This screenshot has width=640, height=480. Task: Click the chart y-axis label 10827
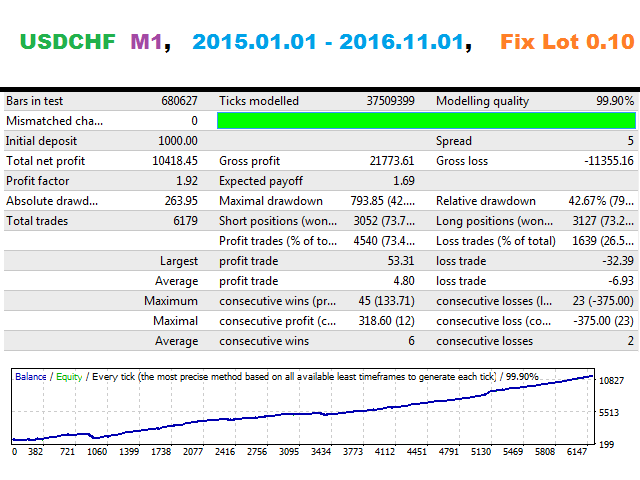tap(611, 380)
